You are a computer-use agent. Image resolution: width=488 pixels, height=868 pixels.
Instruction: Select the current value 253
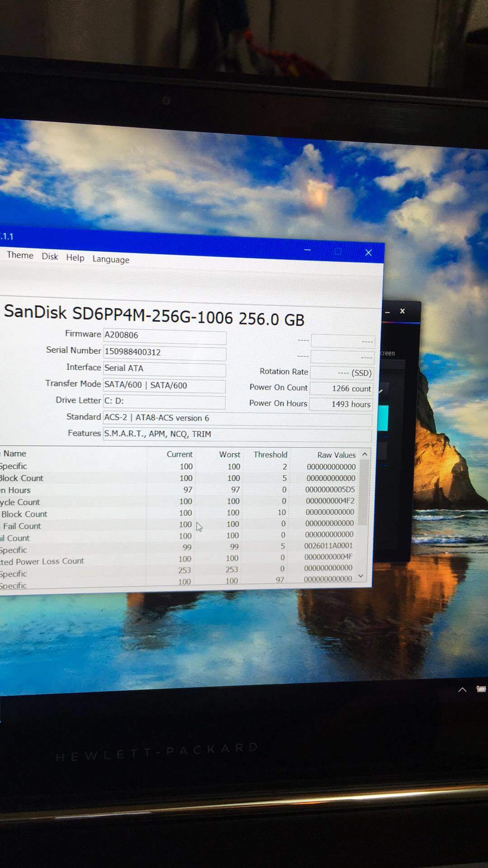pyautogui.click(x=184, y=571)
